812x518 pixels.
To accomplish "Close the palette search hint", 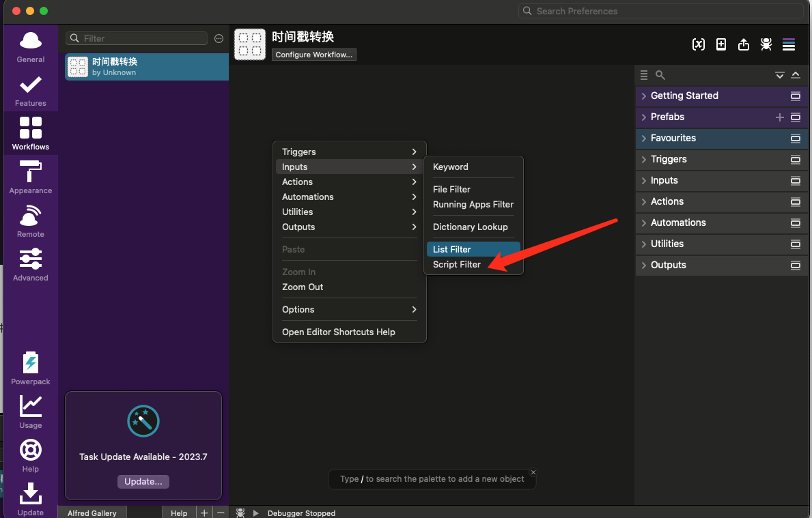I will (533, 472).
